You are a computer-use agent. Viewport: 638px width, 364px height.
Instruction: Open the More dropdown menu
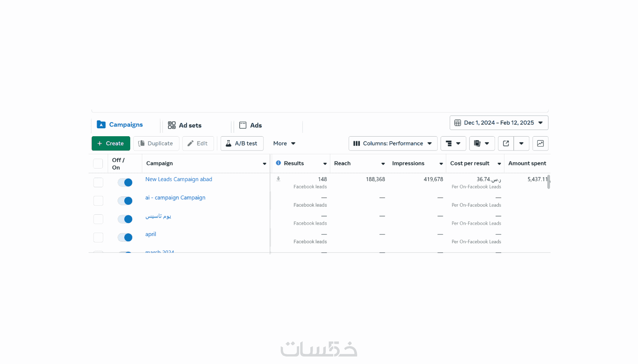point(284,143)
